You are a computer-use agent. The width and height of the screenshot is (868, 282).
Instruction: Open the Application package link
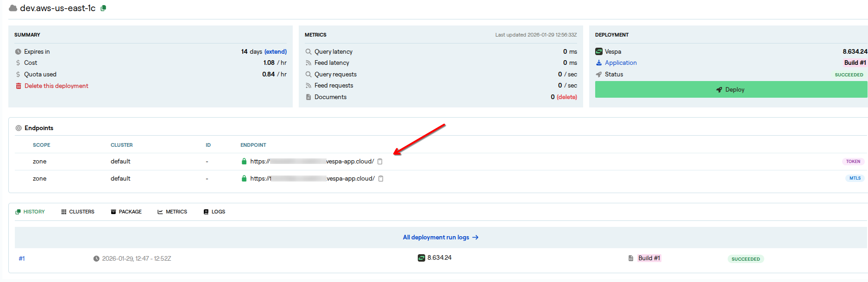621,63
